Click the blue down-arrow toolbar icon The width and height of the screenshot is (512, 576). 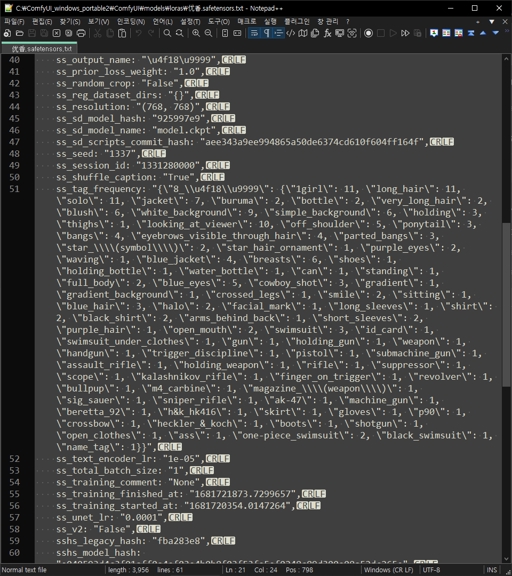click(x=495, y=33)
